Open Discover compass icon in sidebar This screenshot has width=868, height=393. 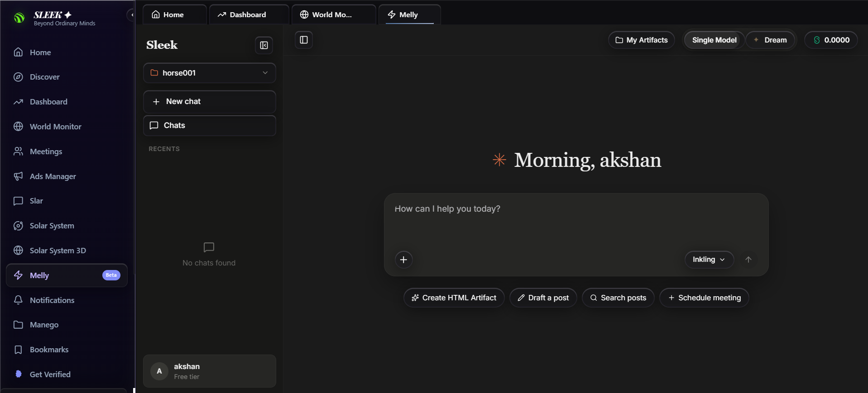tap(18, 77)
